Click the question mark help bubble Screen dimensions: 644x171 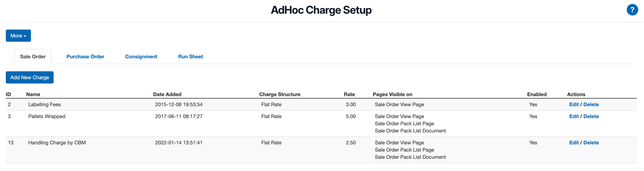click(x=633, y=10)
